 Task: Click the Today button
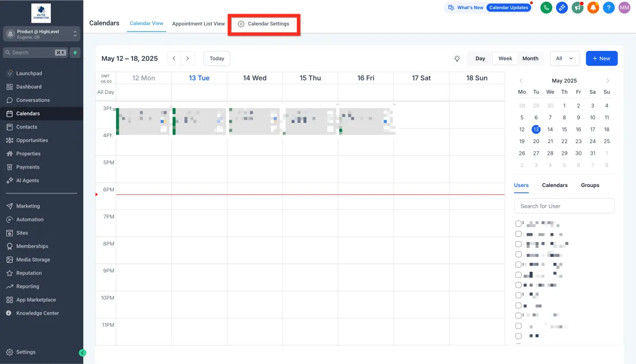217,58
